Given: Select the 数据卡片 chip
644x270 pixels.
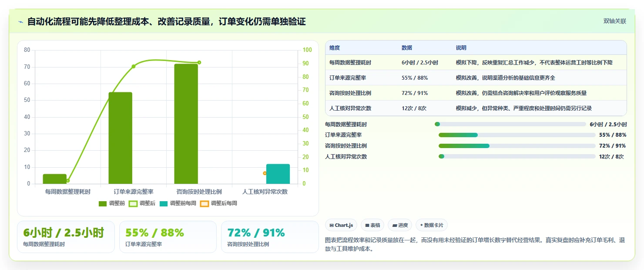Looking at the screenshot, I should [x=432, y=225].
